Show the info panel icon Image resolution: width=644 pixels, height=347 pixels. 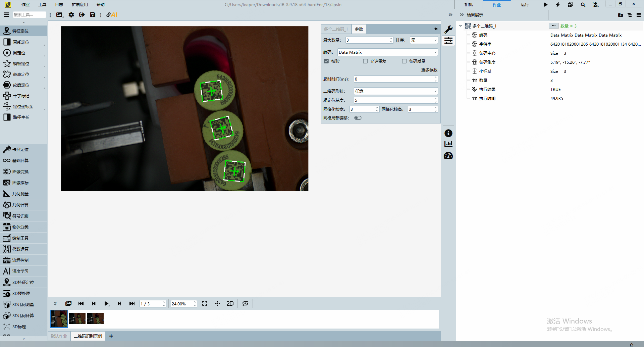coord(448,133)
